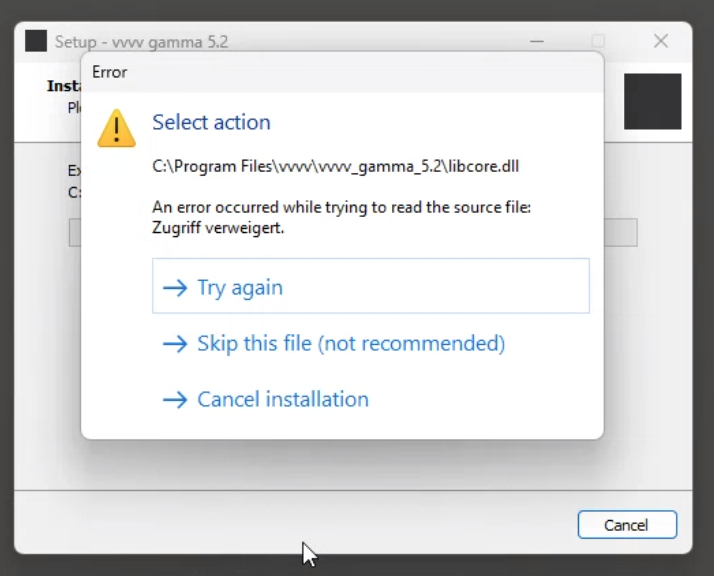This screenshot has width=714, height=576.
Task: Close the Setup vvvv gamma 5.2 window
Action: point(661,41)
